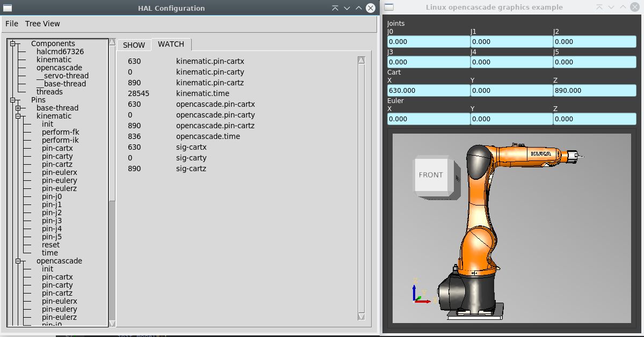Click the FRONT view cube
Image resolution: width=644 pixels, height=337 pixels.
click(x=431, y=175)
